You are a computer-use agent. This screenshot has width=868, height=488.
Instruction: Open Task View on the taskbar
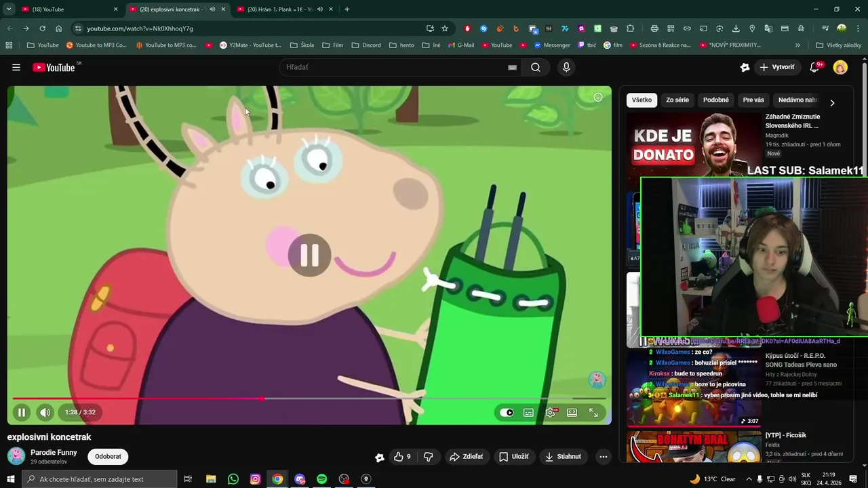pos(189,479)
